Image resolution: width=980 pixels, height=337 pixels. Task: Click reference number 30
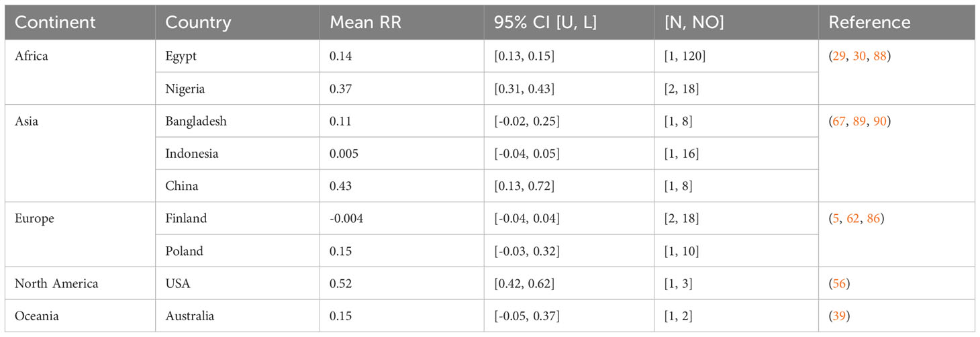[x=860, y=56]
